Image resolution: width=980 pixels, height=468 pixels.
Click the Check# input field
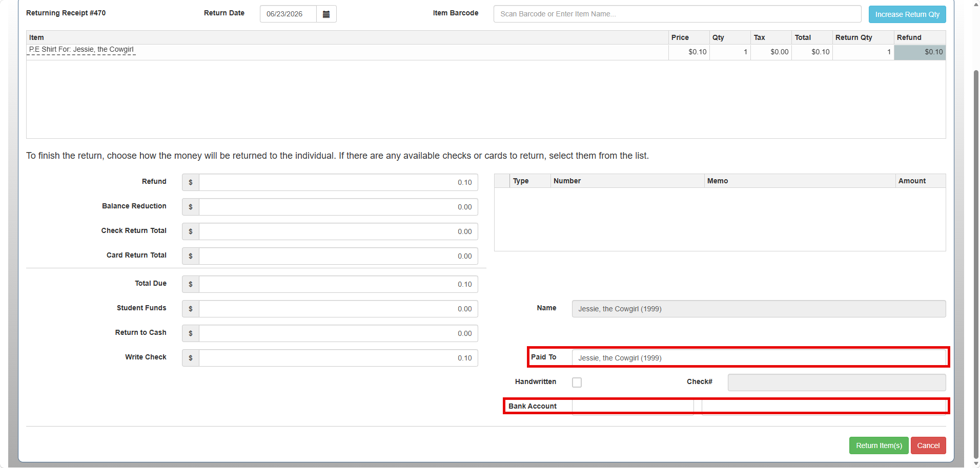tap(836, 382)
